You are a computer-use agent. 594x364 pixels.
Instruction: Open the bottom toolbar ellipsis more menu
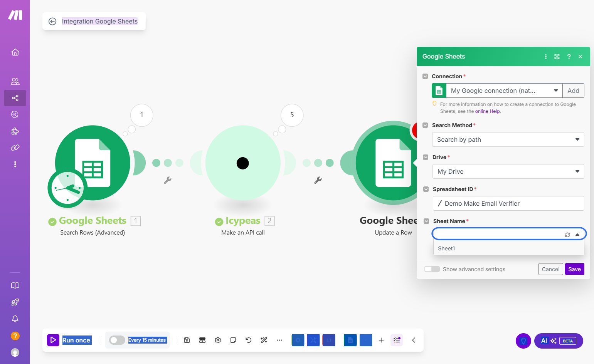tap(279, 340)
